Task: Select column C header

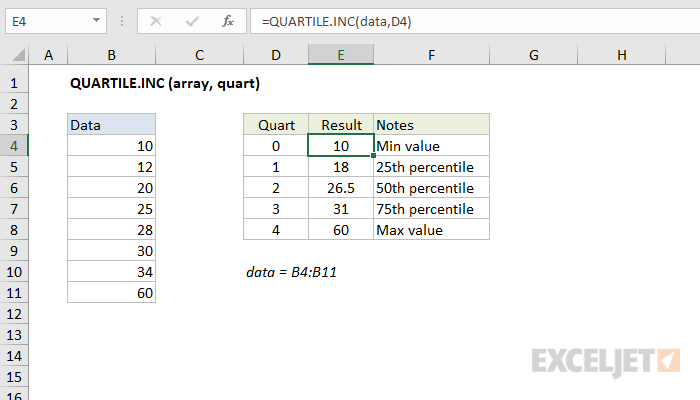Action: (x=200, y=55)
